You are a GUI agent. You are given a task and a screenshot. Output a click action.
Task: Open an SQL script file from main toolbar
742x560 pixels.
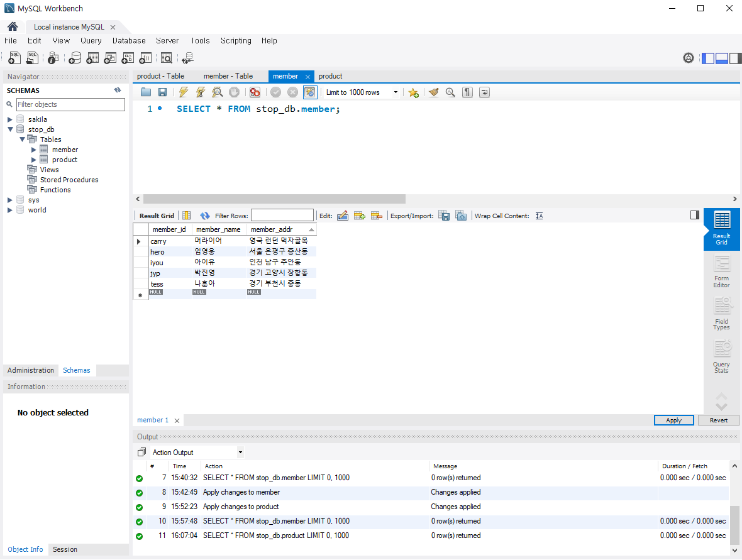coord(32,58)
